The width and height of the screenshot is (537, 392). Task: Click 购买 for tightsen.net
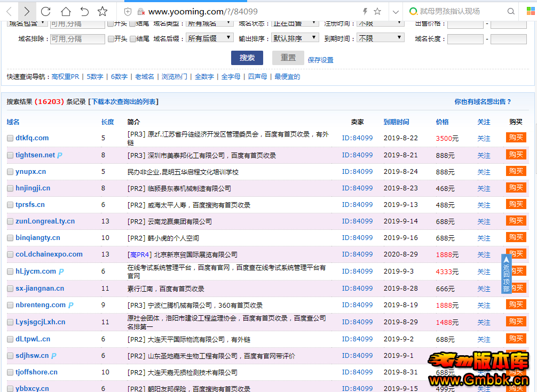(x=516, y=155)
